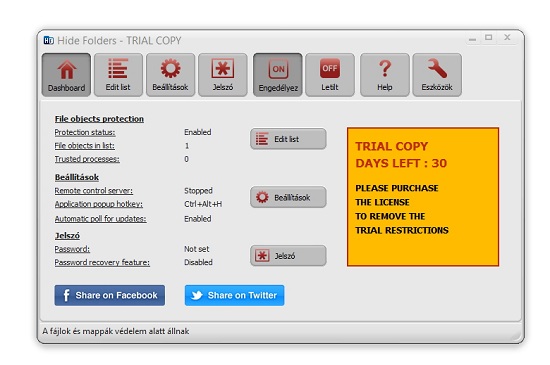Maximize the Hide Folders window
This screenshot has width=550, height=365.
[x=489, y=37]
